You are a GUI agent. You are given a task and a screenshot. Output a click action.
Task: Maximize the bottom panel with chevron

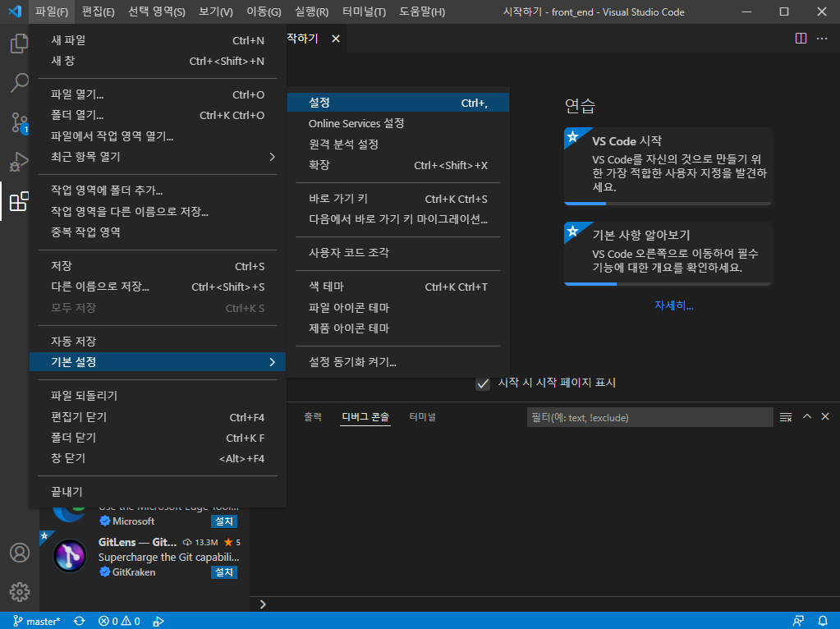click(x=807, y=416)
